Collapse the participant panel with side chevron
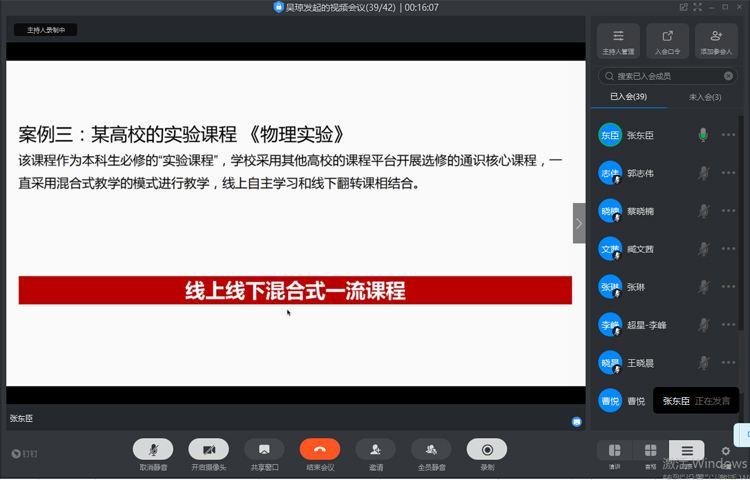This screenshot has height=480, width=750. pos(579,223)
